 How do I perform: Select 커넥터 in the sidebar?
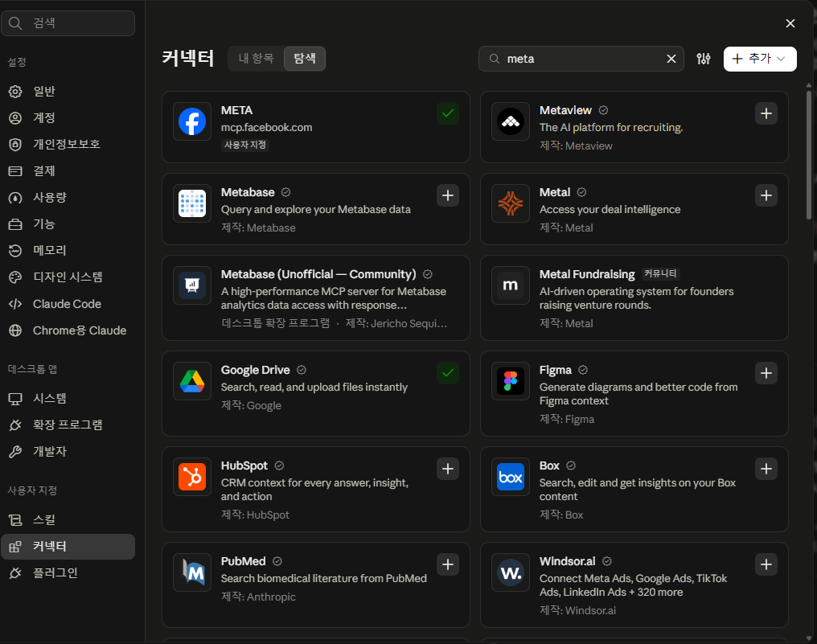tap(68, 547)
